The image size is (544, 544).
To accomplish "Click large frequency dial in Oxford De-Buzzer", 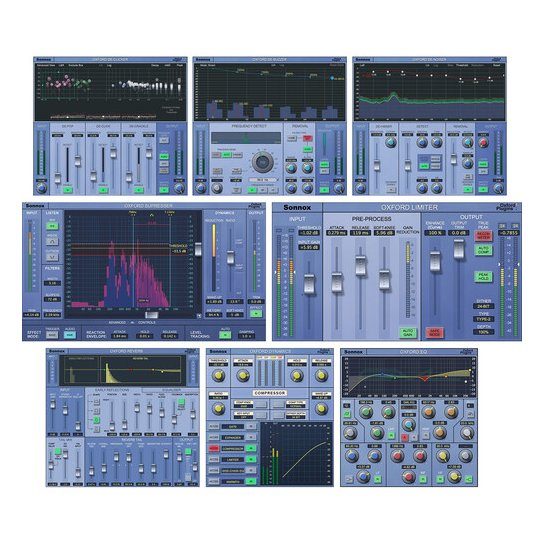I will [262, 162].
